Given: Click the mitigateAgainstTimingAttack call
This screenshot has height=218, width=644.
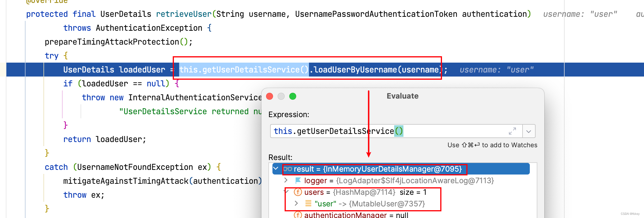Looking at the screenshot, I should coord(126,181).
